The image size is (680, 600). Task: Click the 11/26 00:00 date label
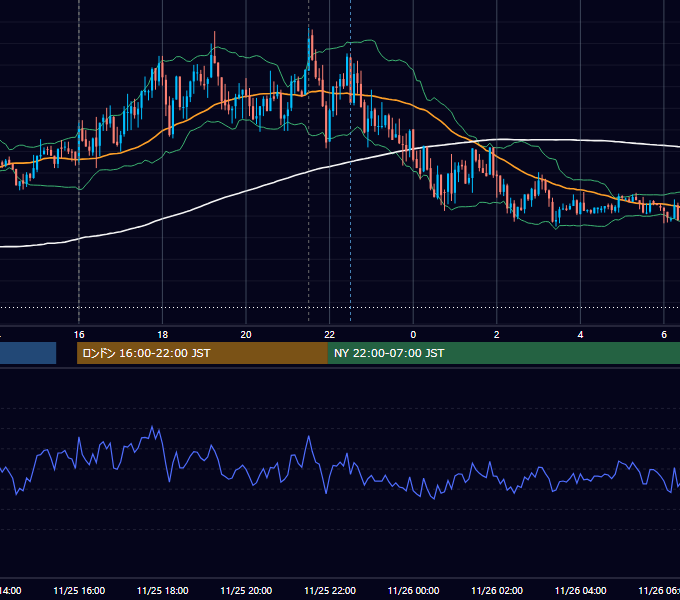413,591
